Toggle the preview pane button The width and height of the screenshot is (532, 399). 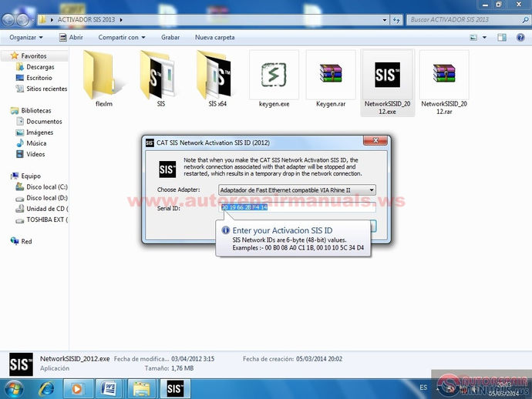click(x=502, y=37)
